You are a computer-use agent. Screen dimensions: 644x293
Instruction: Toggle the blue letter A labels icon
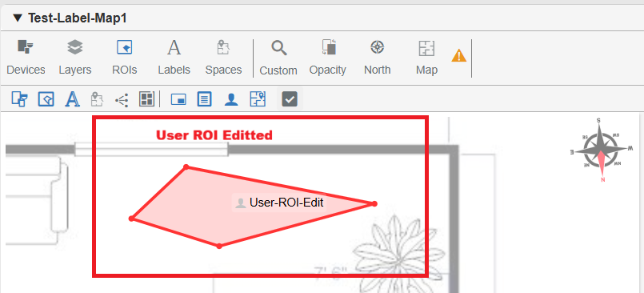72,99
